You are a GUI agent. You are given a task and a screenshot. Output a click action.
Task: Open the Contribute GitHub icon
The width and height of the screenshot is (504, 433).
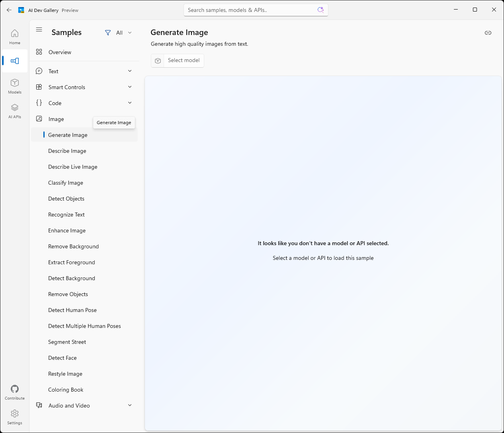(x=15, y=389)
